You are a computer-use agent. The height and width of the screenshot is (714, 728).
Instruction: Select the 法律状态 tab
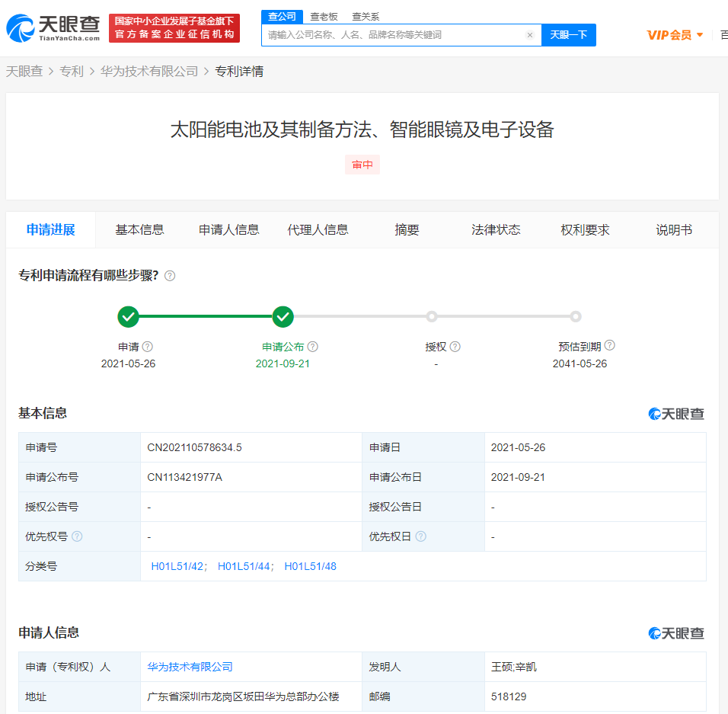(496, 230)
